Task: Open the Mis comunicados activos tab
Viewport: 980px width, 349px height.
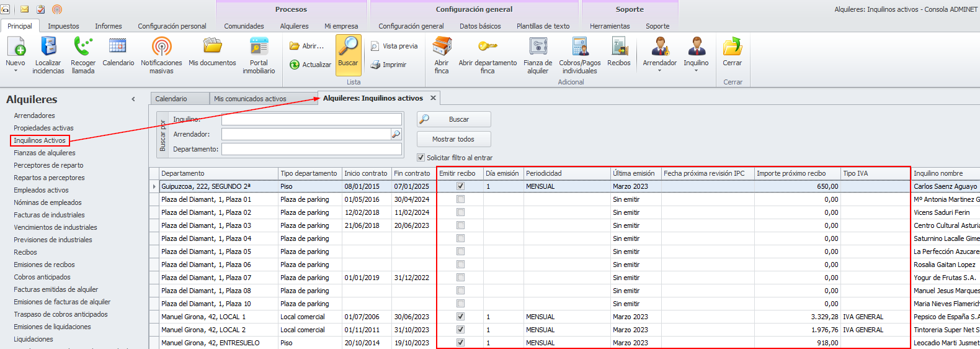Action: click(250, 99)
